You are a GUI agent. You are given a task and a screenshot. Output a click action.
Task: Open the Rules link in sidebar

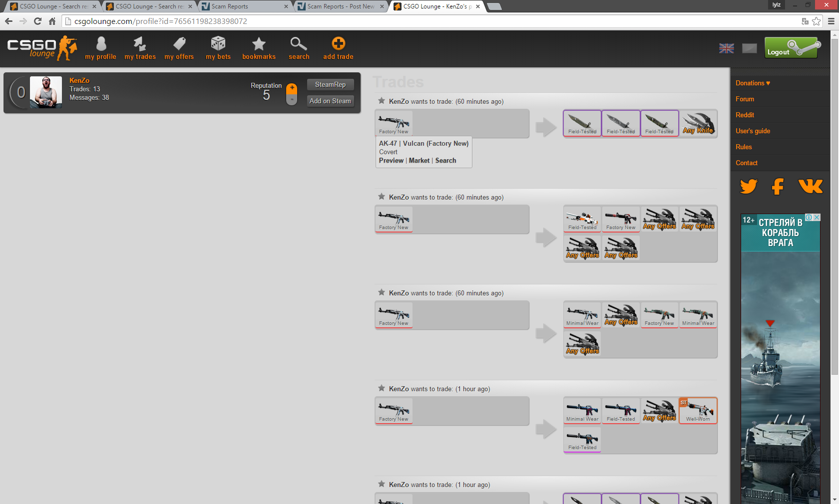point(744,147)
